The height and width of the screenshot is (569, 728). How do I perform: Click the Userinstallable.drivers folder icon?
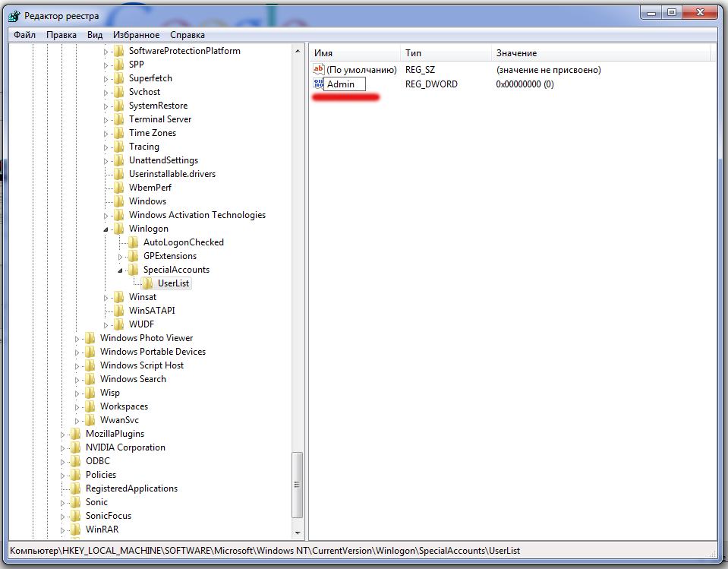[119, 174]
